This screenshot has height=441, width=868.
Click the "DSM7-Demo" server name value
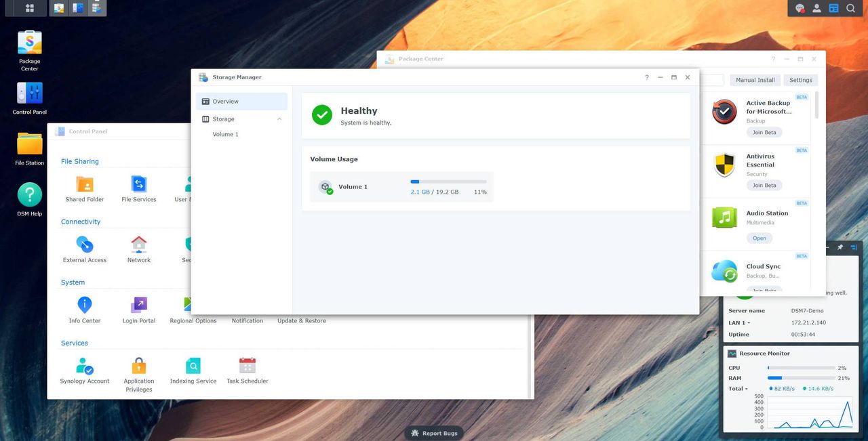coord(808,311)
